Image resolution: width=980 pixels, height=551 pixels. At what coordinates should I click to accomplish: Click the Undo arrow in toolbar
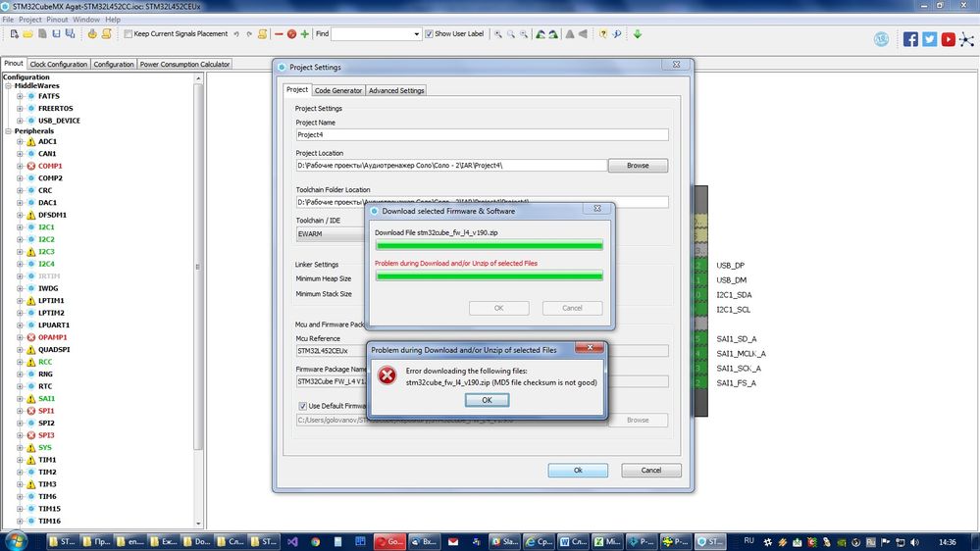[x=236, y=33]
